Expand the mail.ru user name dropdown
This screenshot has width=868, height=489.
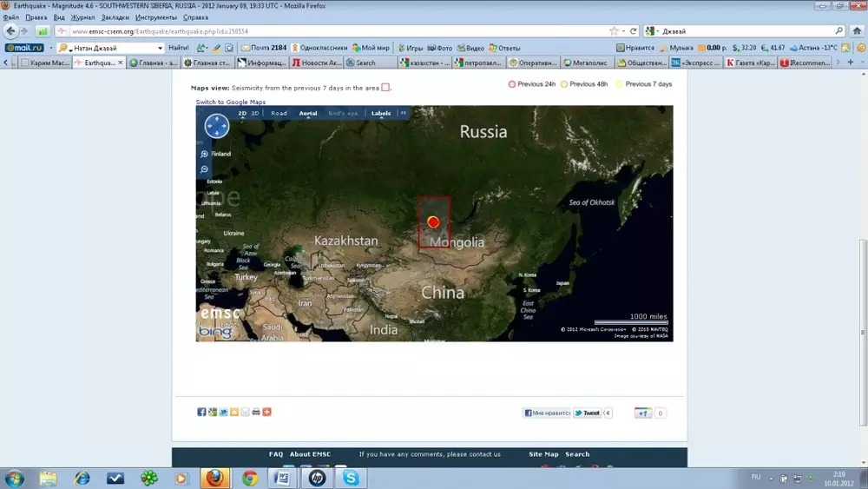(x=160, y=48)
